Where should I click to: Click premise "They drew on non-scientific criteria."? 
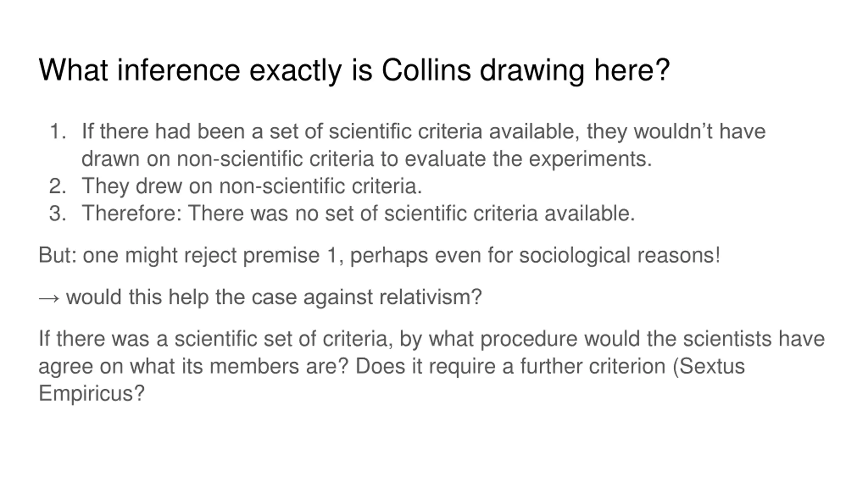coord(252,186)
